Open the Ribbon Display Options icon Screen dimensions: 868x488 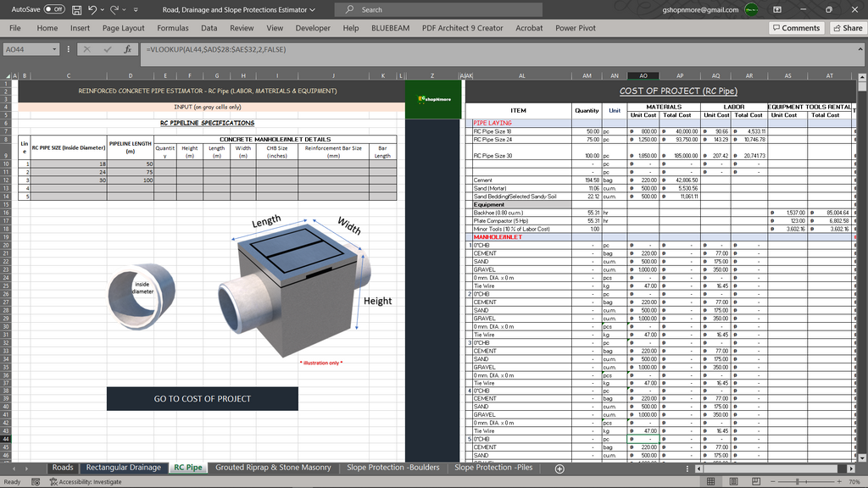(x=777, y=9)
